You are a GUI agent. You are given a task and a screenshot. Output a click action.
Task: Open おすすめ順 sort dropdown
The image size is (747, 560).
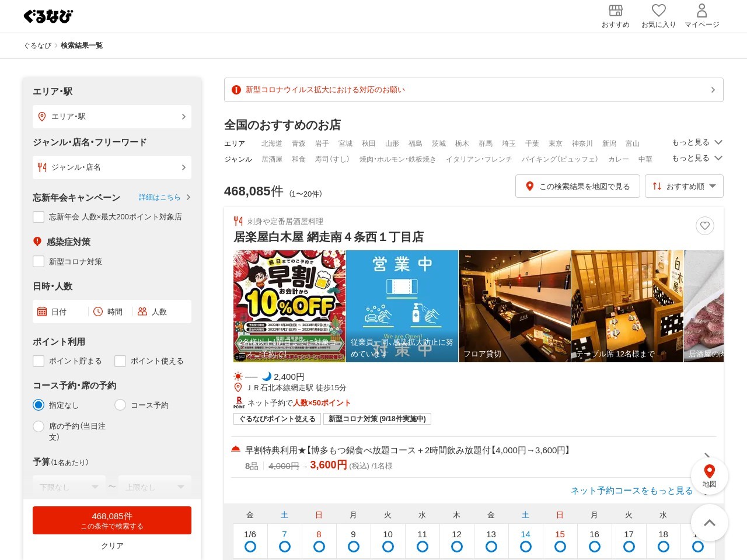point(684,186)
